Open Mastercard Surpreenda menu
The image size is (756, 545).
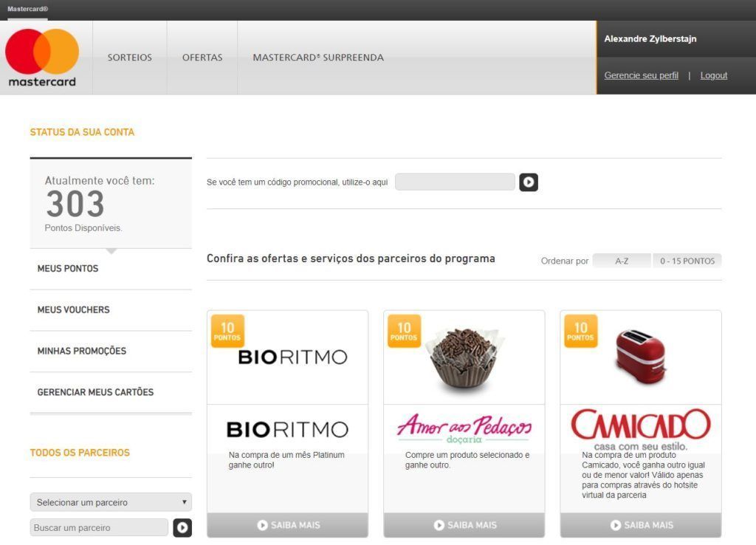tap(318, 58)
